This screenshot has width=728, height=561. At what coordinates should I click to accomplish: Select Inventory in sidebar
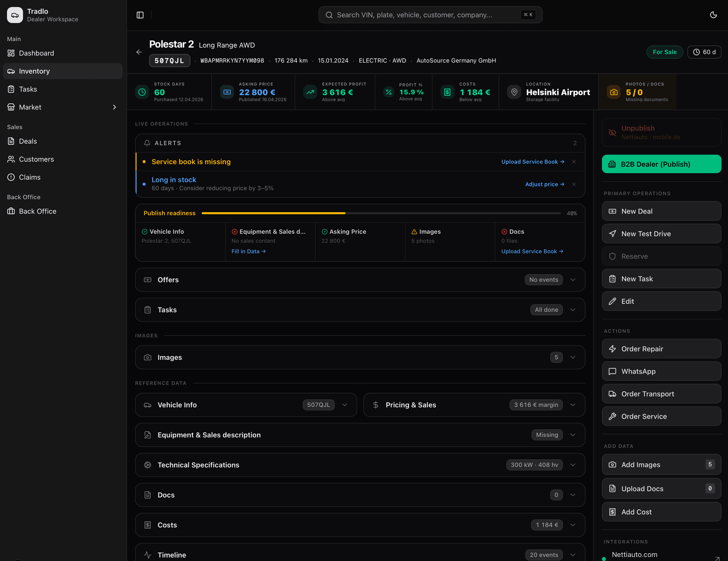click(63, 71)
